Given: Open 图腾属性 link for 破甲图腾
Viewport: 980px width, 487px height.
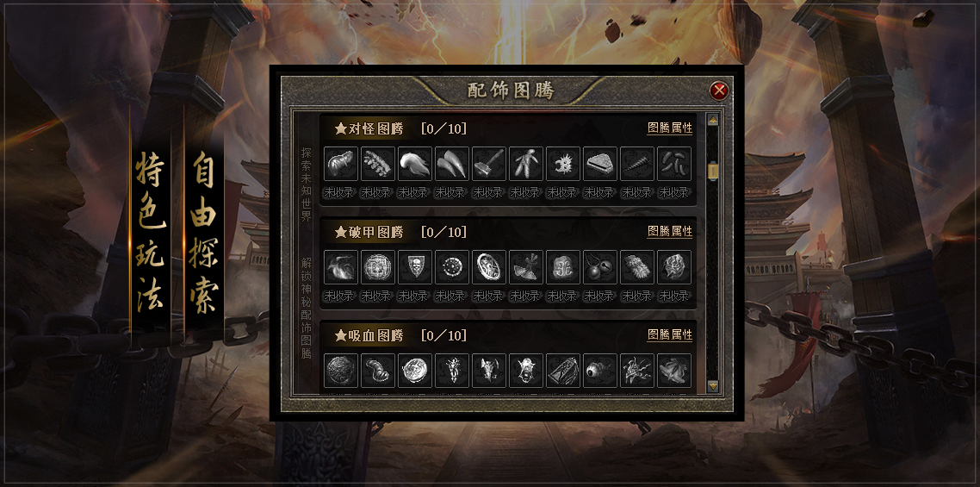Looking at the screenshot, I should coord(670,232).
